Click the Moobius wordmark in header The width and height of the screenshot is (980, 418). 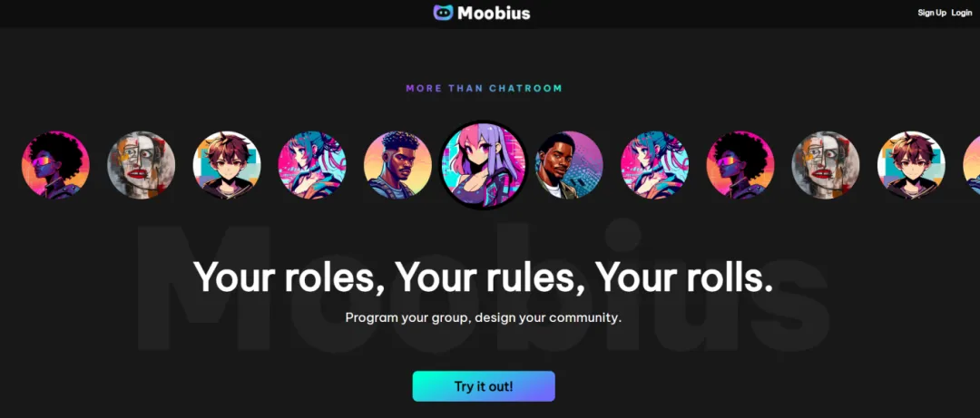[494, 13]
